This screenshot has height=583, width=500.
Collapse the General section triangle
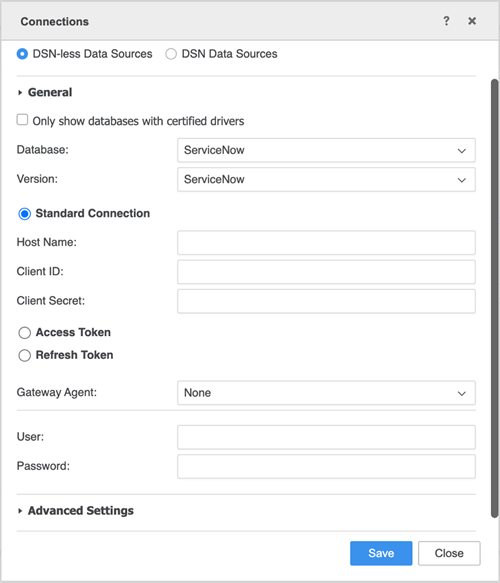tap(20, 92)
